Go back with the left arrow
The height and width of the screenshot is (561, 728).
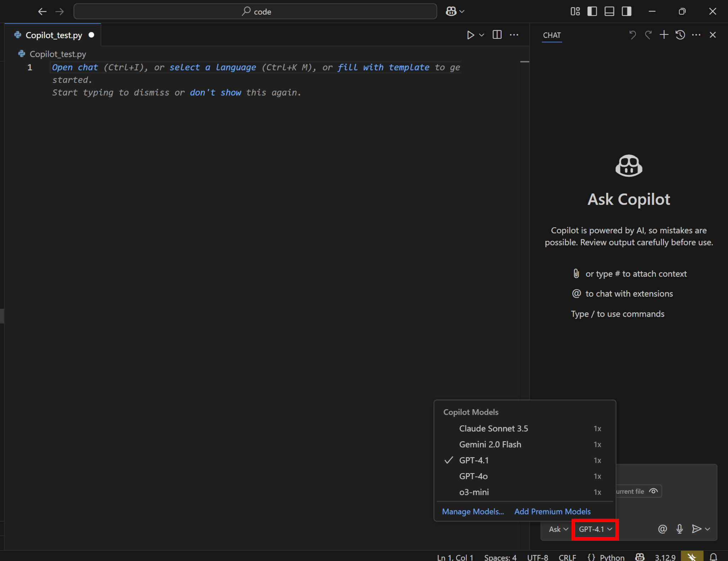coord(42,12)
